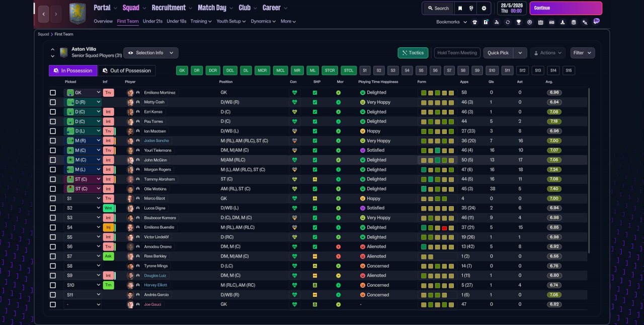The image size is (644, 325).
Task: Open the bookmark icon next to Search
Action: tap(460, 8)
